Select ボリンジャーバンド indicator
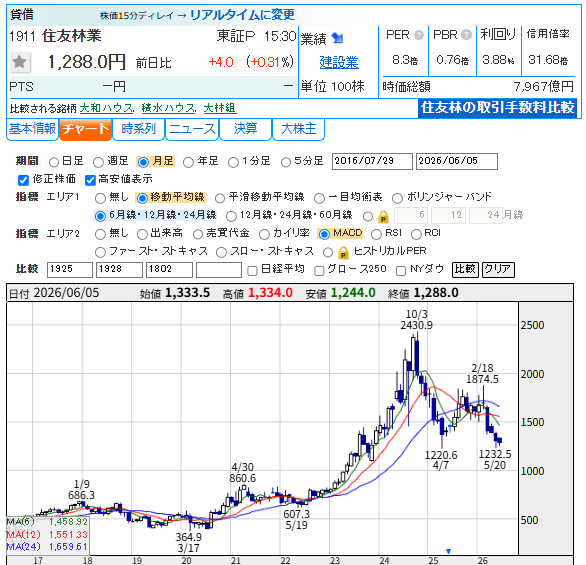Screen dimensions: 586x565 tap(397, 198)
